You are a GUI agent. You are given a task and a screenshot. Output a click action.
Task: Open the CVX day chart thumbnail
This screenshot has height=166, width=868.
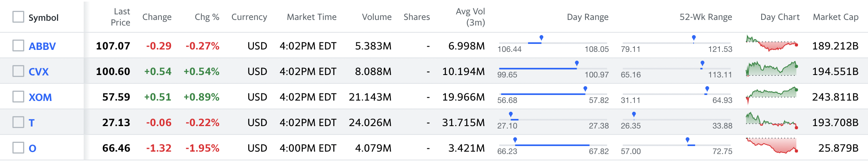[x=772, y=69]
